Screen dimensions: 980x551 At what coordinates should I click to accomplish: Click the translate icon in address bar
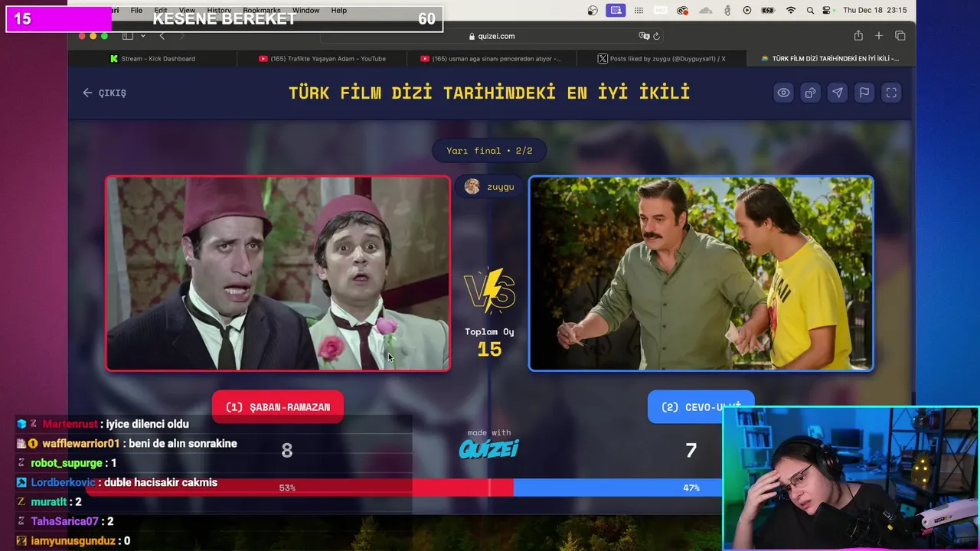(644, 36)
